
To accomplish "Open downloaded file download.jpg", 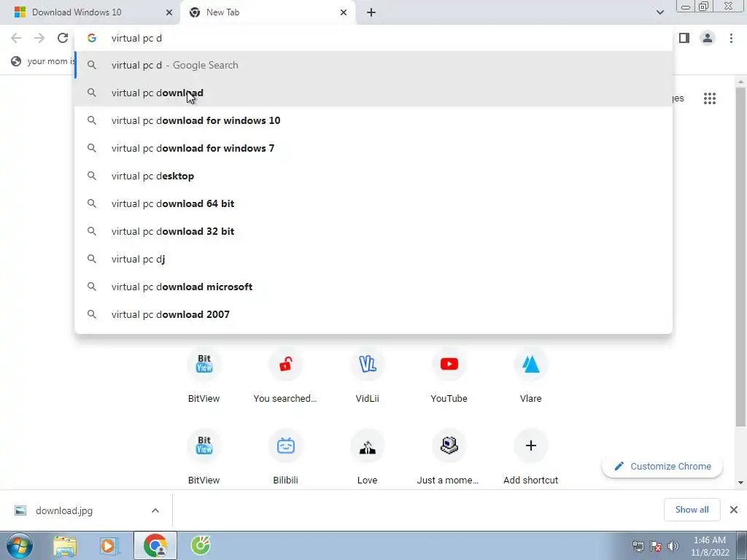I will 64,510.
